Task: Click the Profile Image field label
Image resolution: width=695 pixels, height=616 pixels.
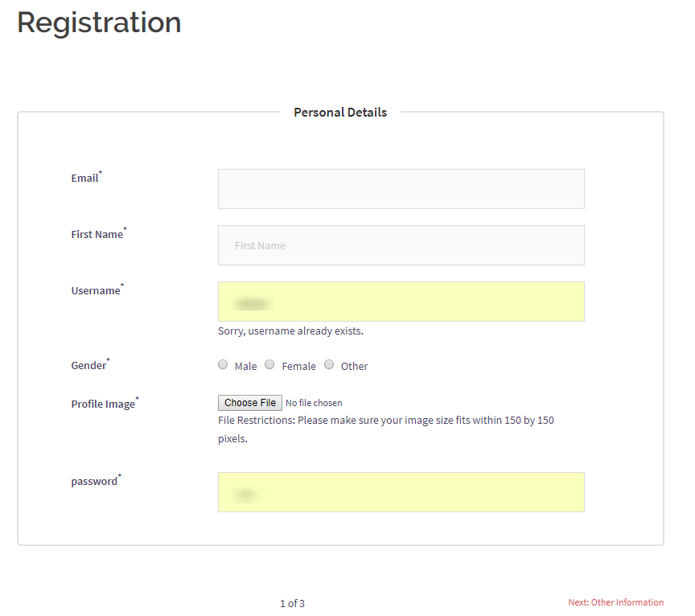Action: click(x=103, y=404)
